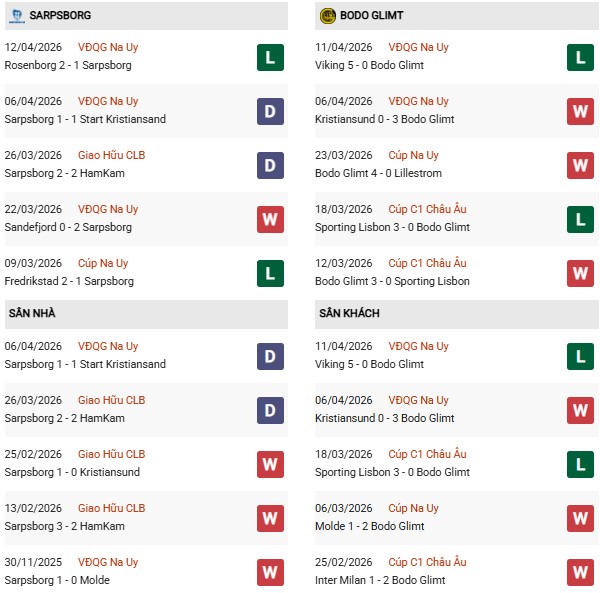This screenshot has width=600, height=593.
Task: Click the L badge for Rosenborg 2 - 1 Sarpsborg
Action: point(270,57)
